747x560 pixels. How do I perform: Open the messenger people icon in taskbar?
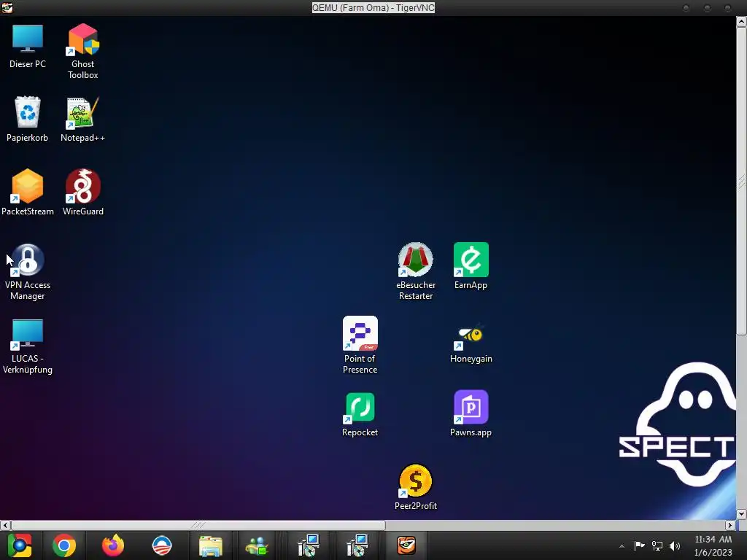point(258,546)
